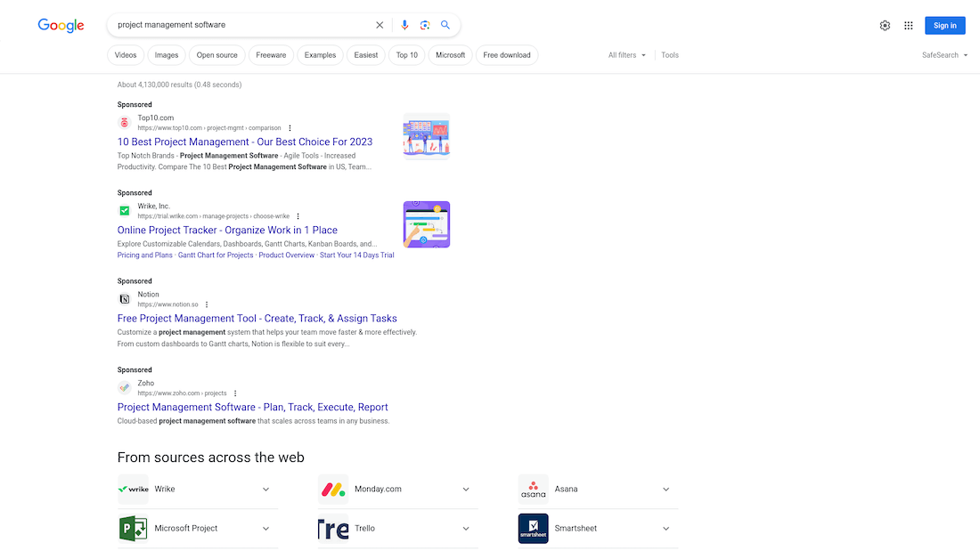The width and height of the screenshot is (980, 551).
Task: Expand the Trello source entry chevron
Action: pyautogui.click(x=466, y=529)
